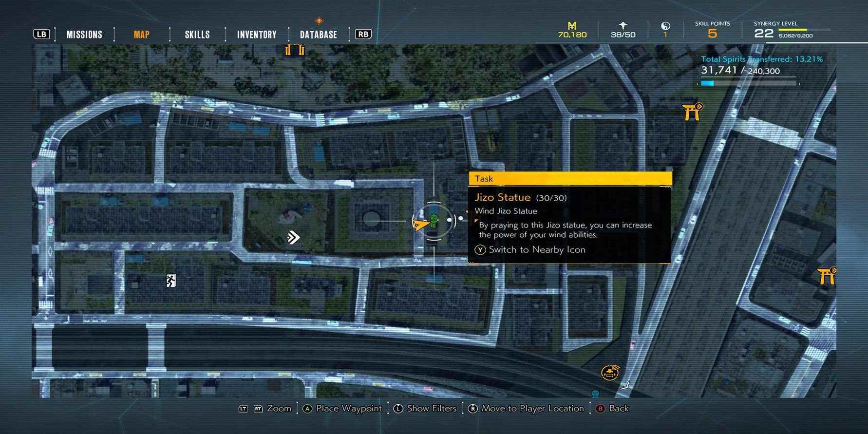Click the Meika amount 70,180

pos(572,35)
